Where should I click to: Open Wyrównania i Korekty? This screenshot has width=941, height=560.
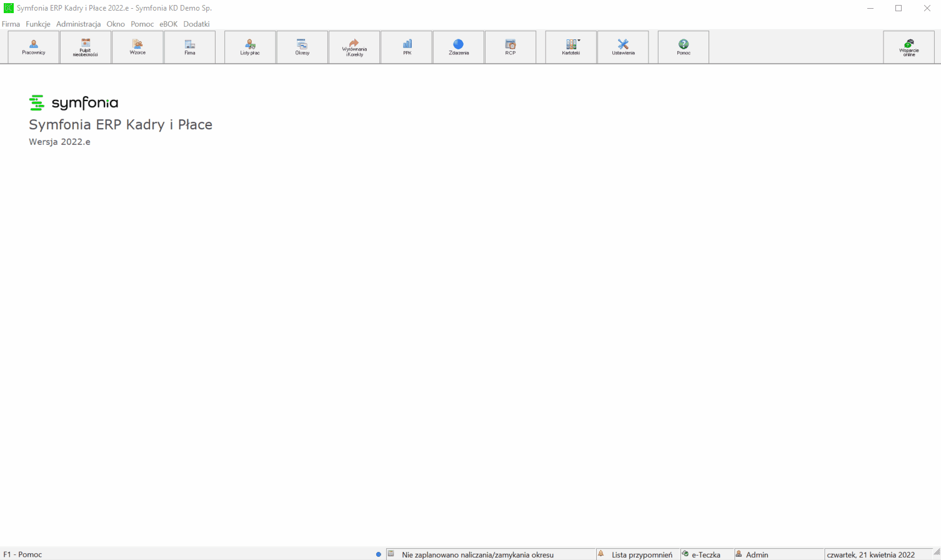pyautogui.click(x=354, y=47)
